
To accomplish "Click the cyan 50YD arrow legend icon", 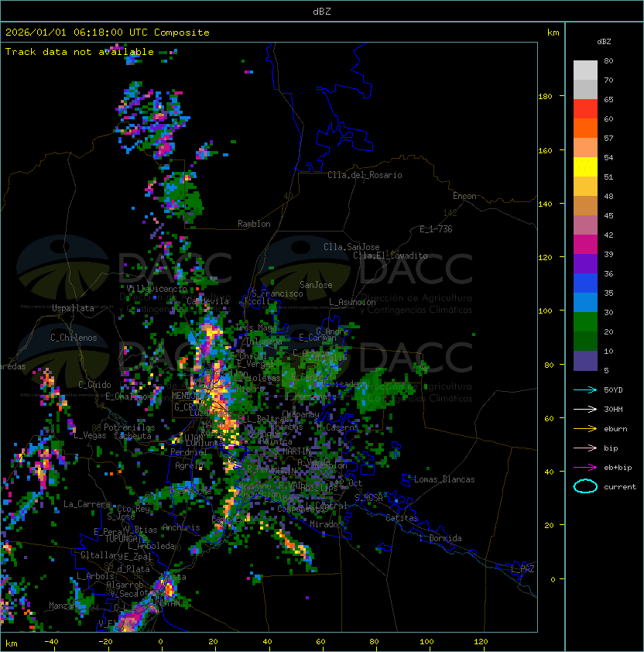I will 585,389.
